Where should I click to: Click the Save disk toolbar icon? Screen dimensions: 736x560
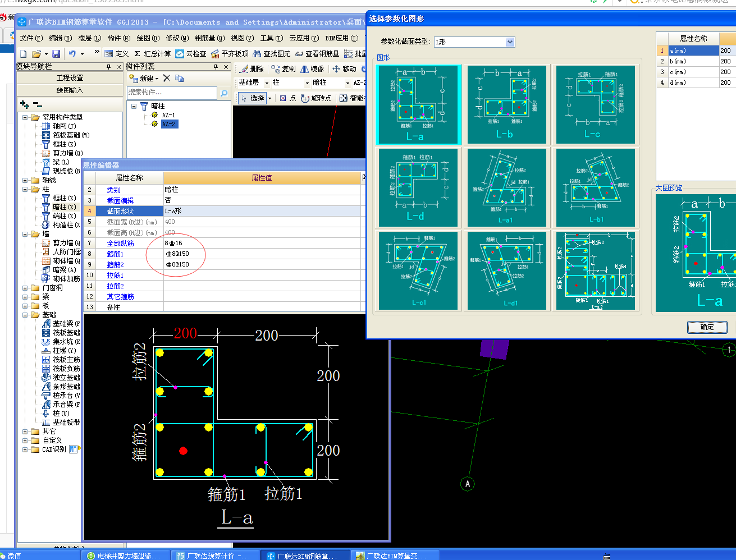pos(56,54)
